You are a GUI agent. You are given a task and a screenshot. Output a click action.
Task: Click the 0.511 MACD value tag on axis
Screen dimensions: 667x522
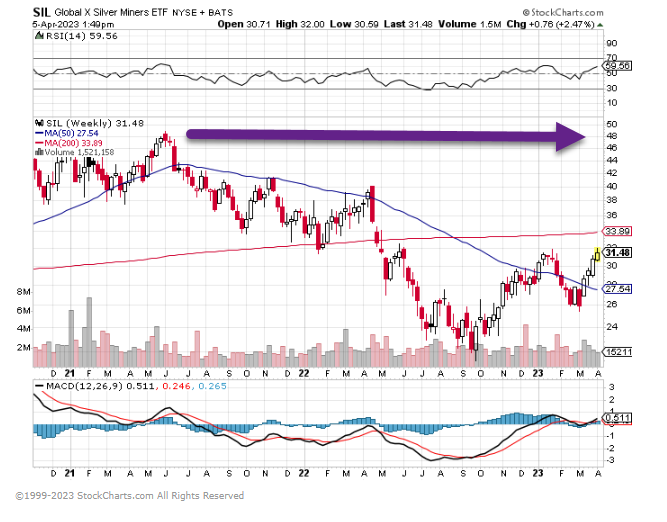click(618, 418)
